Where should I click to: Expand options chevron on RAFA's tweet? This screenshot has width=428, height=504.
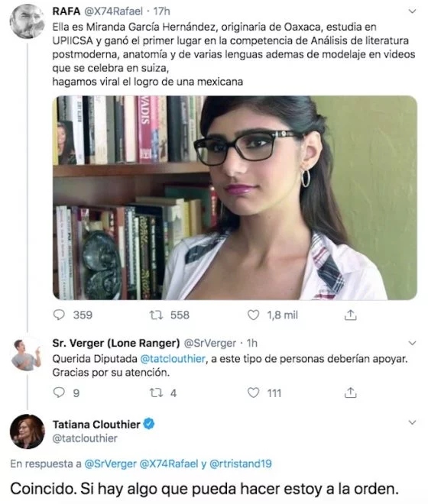pyautogui.click(x=412, y=11)
